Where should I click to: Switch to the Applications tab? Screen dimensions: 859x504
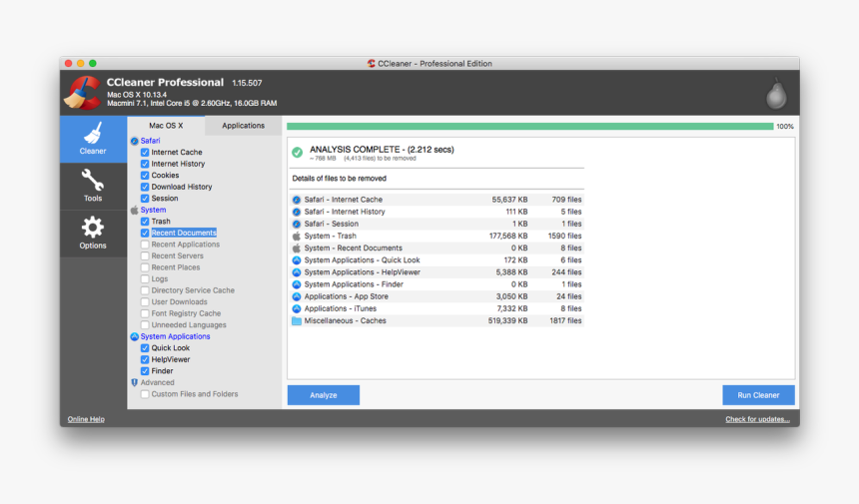pyautogui.click(x=244, y=126)
